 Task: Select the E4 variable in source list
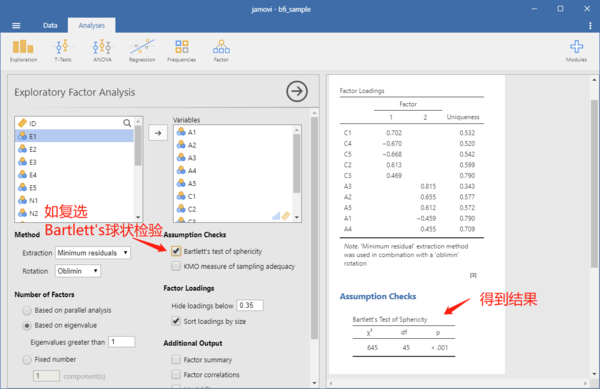(74, 175)
